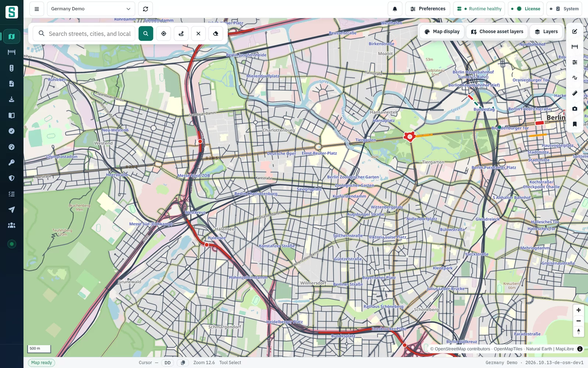Open the Map display dropdown
The image size is (588, 368).
(442, 32)
